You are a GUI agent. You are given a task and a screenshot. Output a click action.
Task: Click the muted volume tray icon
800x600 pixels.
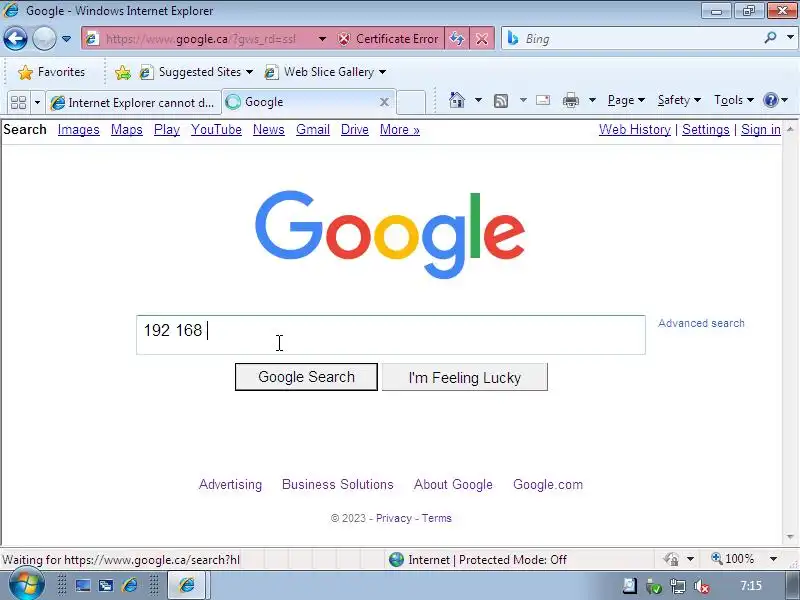tap(702, 586)
